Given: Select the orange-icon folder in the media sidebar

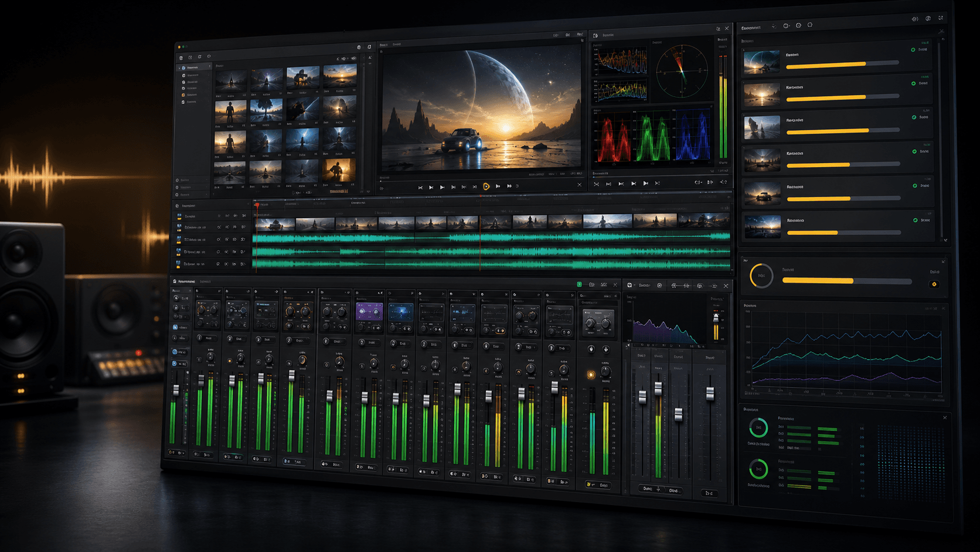Looking at the screenshot, I should (191, 94).
